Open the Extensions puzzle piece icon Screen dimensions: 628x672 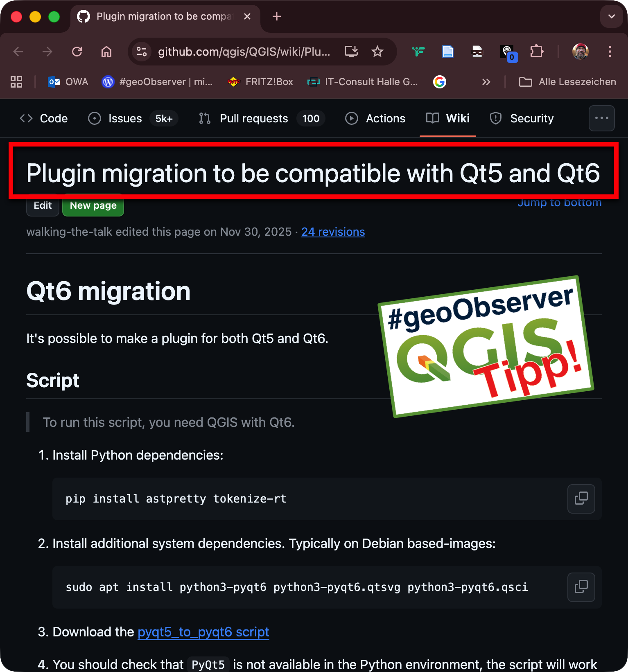[x=536, y=52]
